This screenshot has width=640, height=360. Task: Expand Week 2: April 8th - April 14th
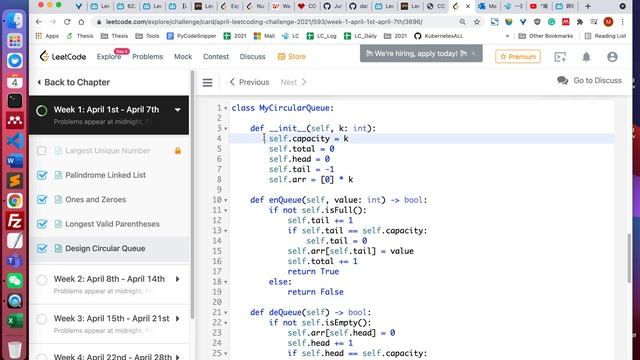[178, 279]
